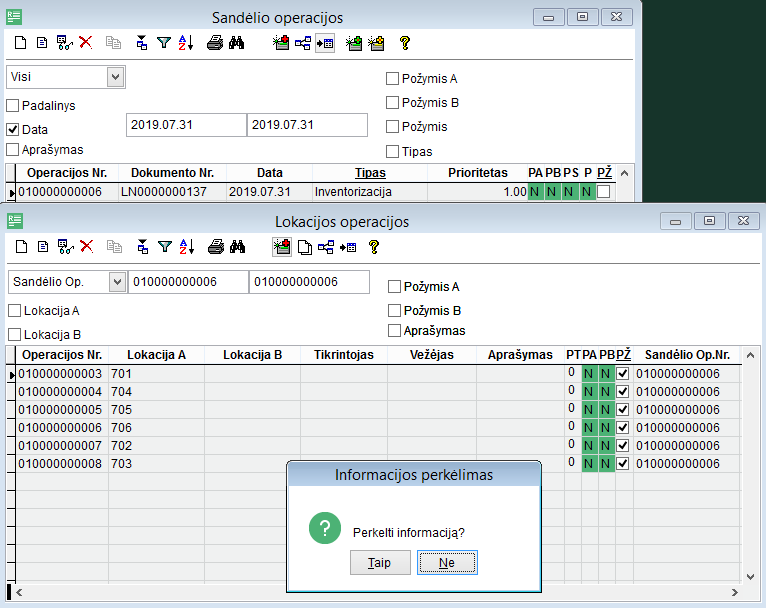766x608 pixels.
Task: Click the new blank document icon in Lokacijos operacijos toolbar
Action: [20, 246]
